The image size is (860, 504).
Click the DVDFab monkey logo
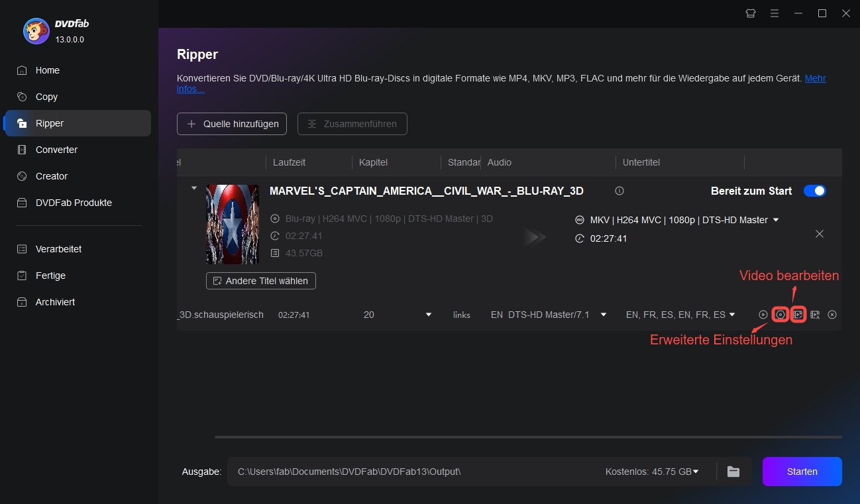[36, 30]
